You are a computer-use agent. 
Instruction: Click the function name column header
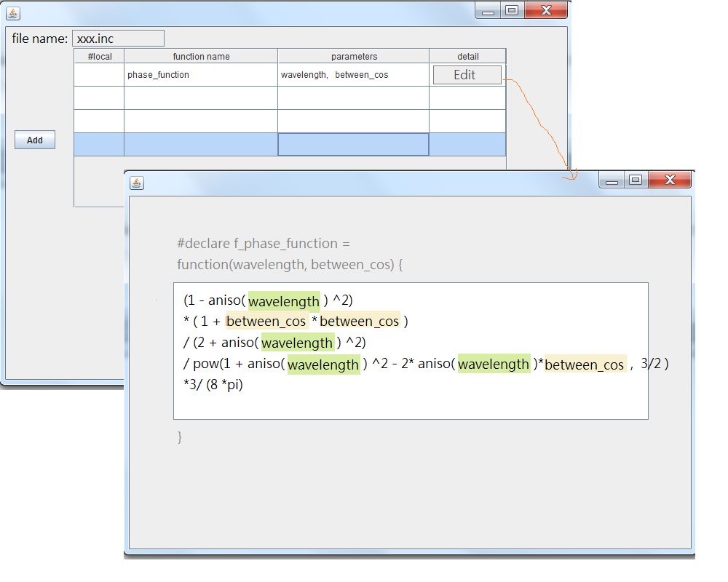[201, 57]
